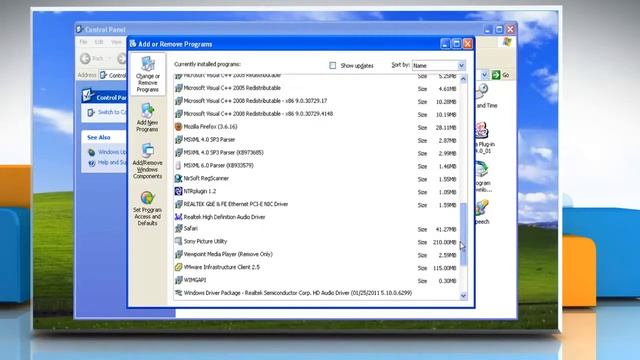Image resolution: width=640 pixels, height=360 pixels.
Task: Select Viewpoint Media Player (Remove Only) entry
Action: coord(316,254)
